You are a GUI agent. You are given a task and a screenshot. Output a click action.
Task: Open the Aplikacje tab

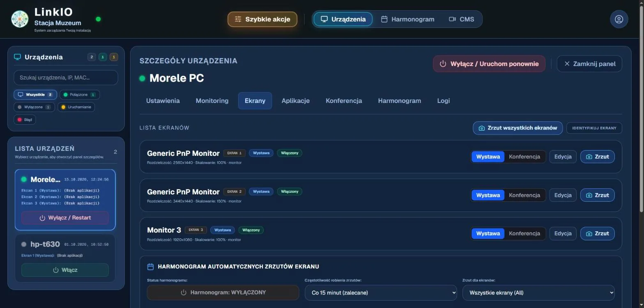[296, 101]
